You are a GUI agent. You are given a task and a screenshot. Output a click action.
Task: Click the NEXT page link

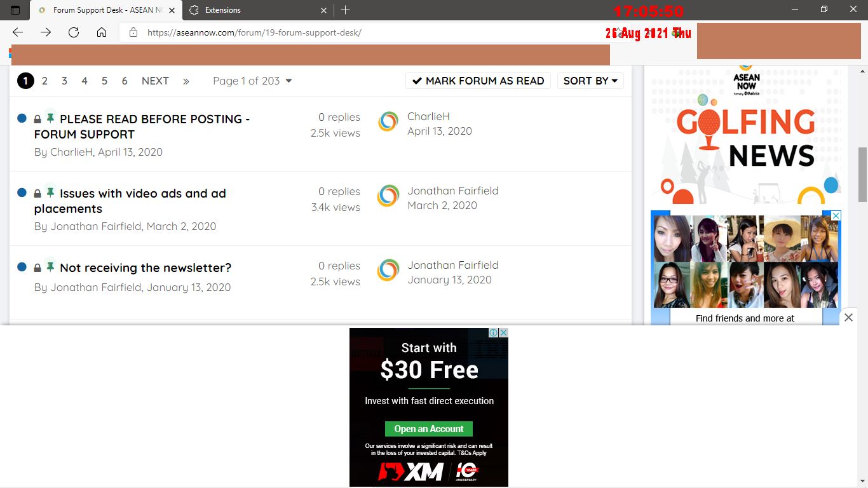(155, 81)
